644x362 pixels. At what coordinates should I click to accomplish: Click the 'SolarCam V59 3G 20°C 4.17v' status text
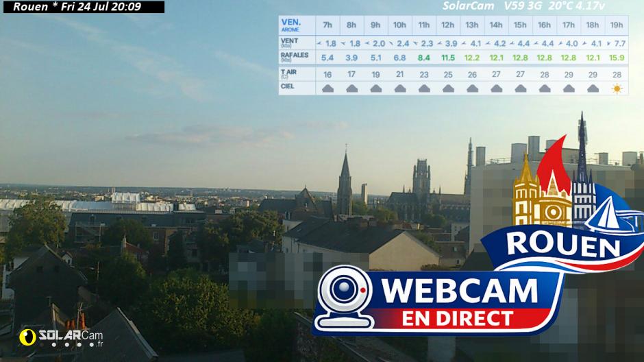point(523,5)
